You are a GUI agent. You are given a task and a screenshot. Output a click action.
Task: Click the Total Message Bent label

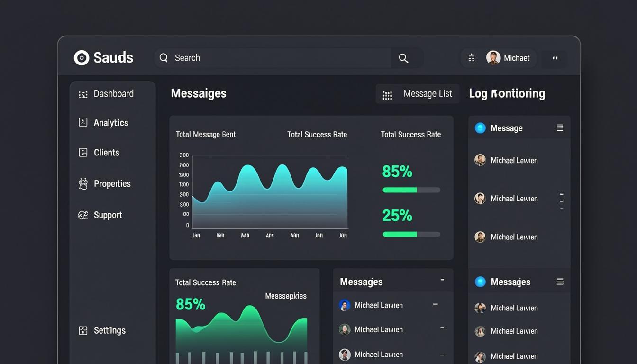[206, 135]
